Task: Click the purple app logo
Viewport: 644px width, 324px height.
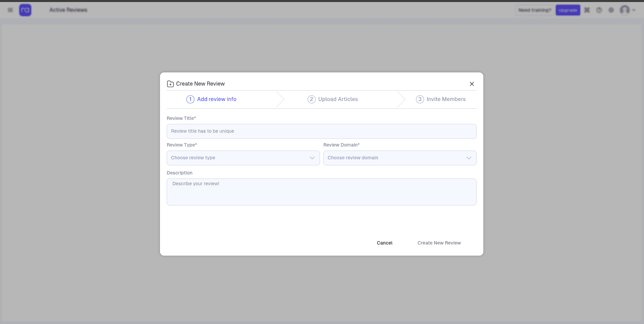Action: tap(25, 10)
